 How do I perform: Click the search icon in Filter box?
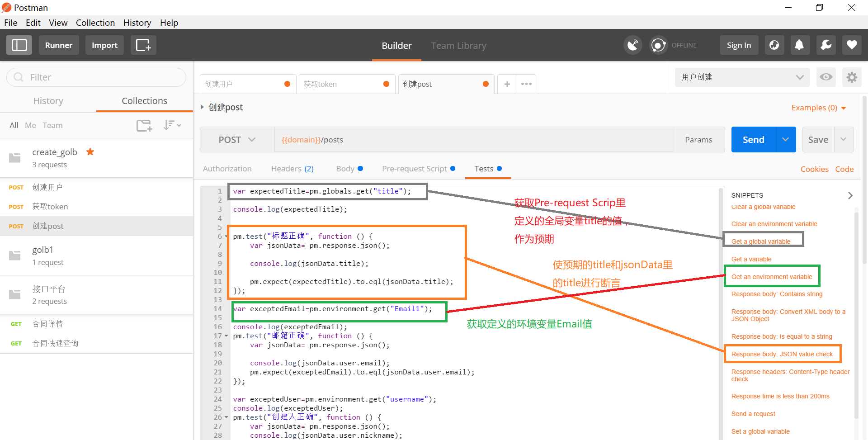[19, 77]
